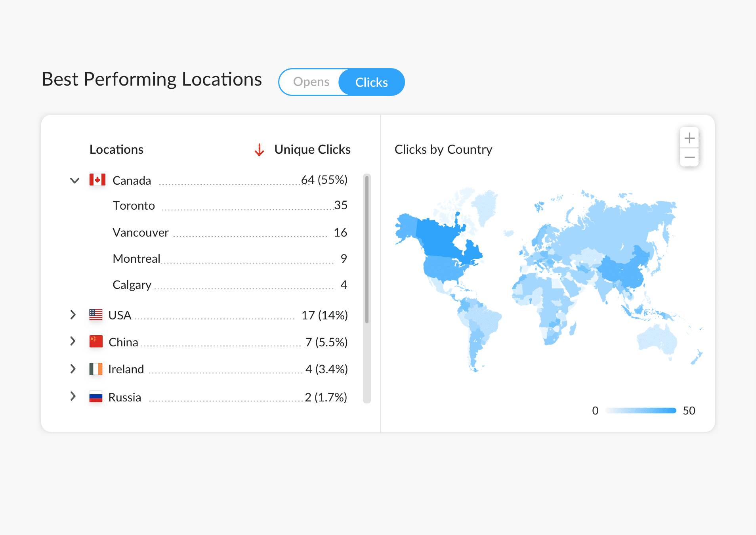Click the Canada country name
This screenshot has width=756, height=535.
pyautogui.click(x=132, y=181)
